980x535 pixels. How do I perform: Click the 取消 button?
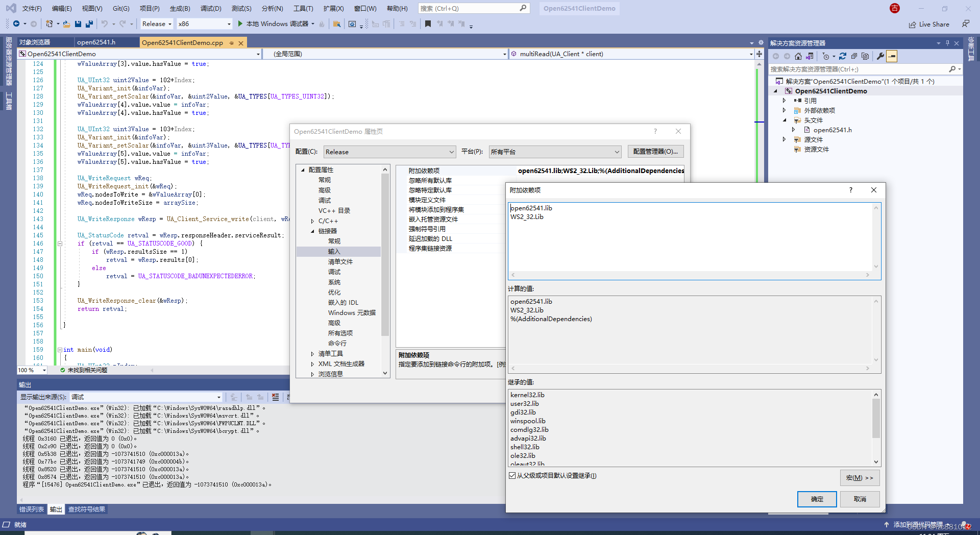(860, 499)
